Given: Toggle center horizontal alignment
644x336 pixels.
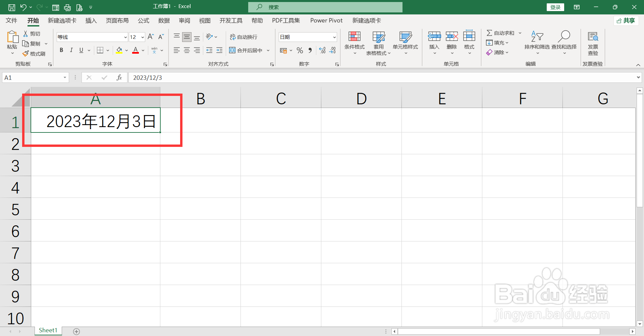Looking at the screenshot, I should [187, 50].
